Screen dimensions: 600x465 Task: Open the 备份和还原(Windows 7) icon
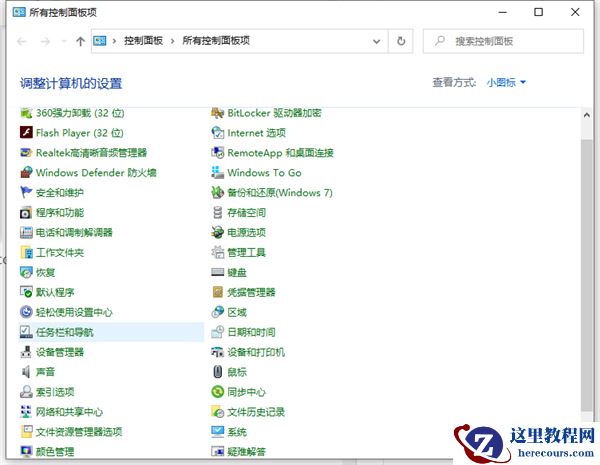217,193
